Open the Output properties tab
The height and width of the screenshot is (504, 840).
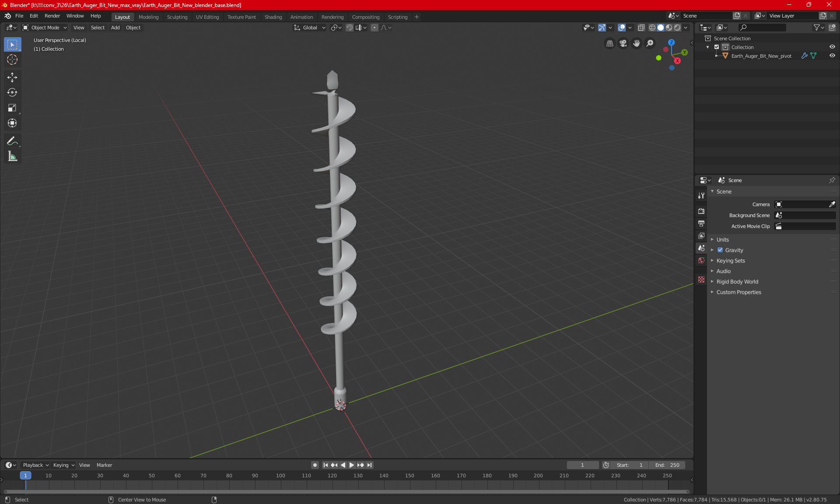(701, 224)
